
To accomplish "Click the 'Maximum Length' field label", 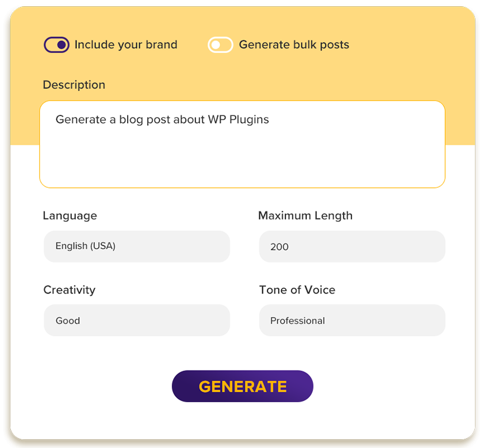I will coord(305,216).
